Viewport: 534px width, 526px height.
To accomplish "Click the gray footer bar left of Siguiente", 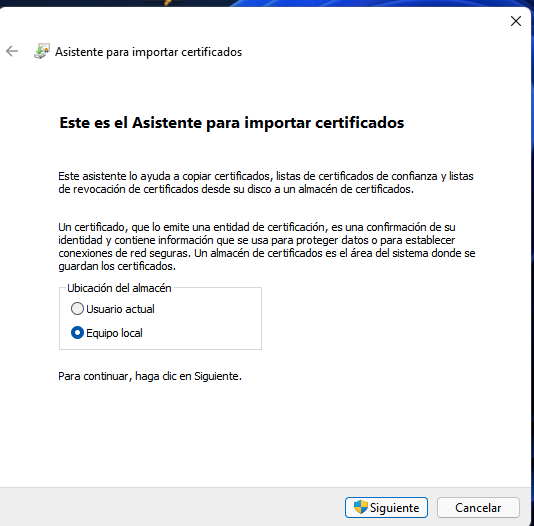I will [170, 507].
